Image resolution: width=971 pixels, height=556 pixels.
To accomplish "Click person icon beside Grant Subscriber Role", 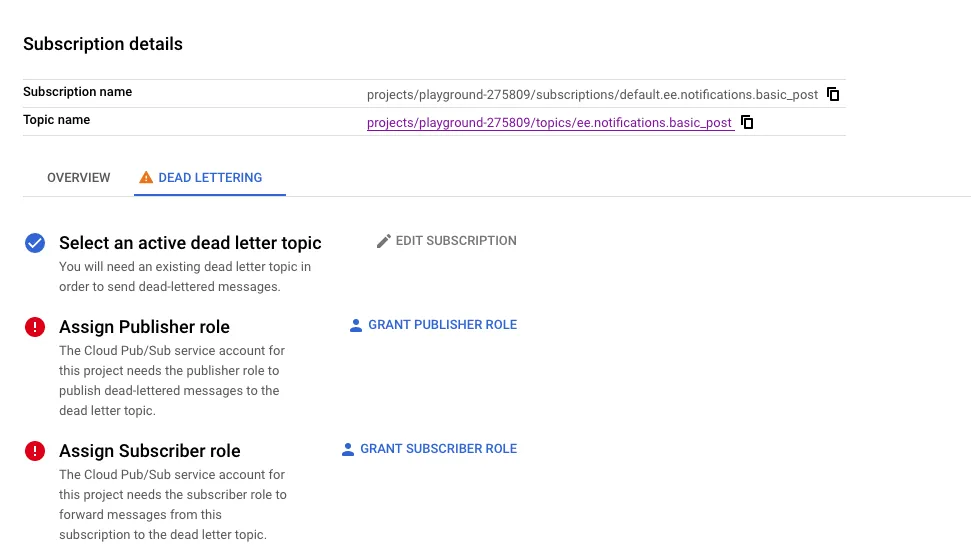I will (348, 450).
